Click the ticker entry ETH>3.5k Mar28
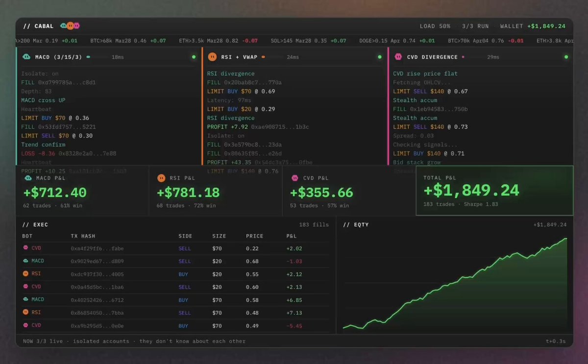This screenshot has width=588, height=364. (218, 41)
